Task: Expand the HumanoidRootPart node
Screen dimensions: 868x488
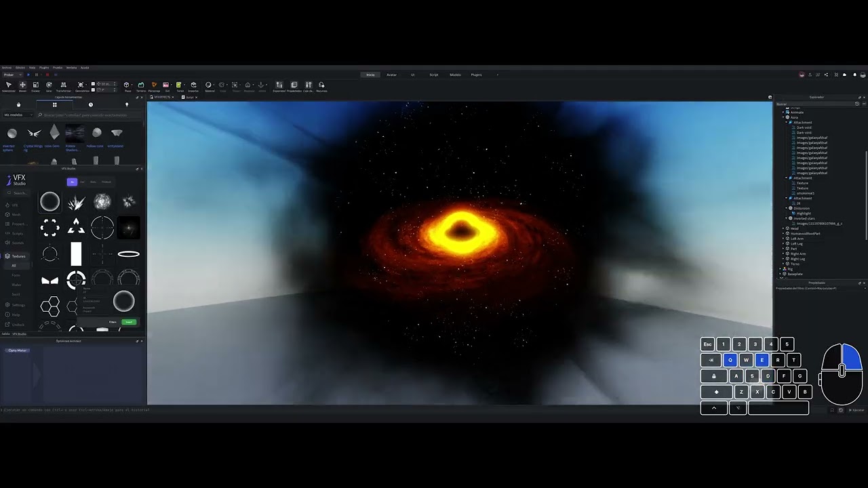Action: point(783,233)
